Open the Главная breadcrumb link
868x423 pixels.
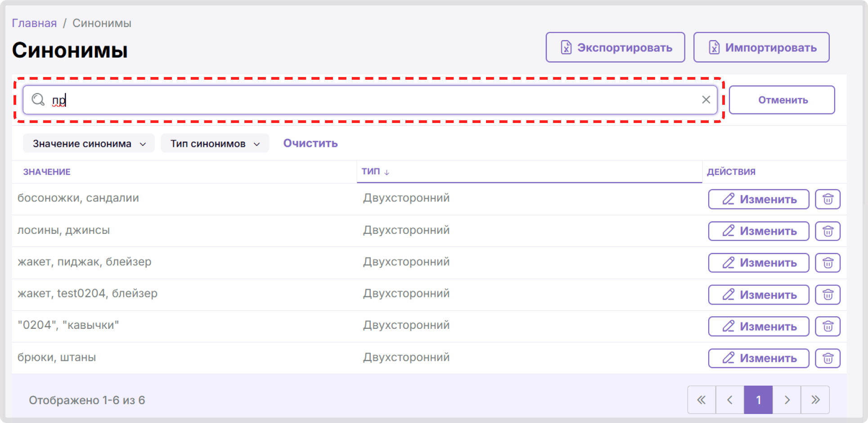[x=34, y=23]
